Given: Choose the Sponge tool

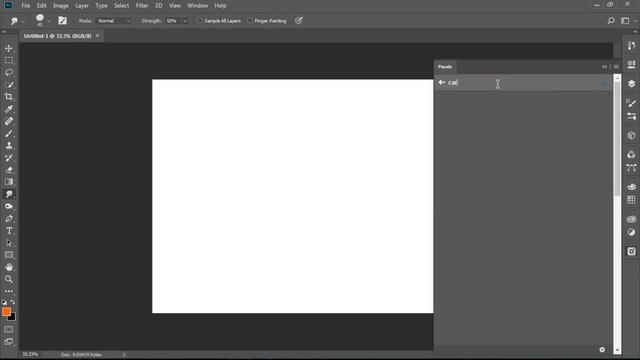Looking at the screenshot, I should pyautogui.click(x=9, y=207).
